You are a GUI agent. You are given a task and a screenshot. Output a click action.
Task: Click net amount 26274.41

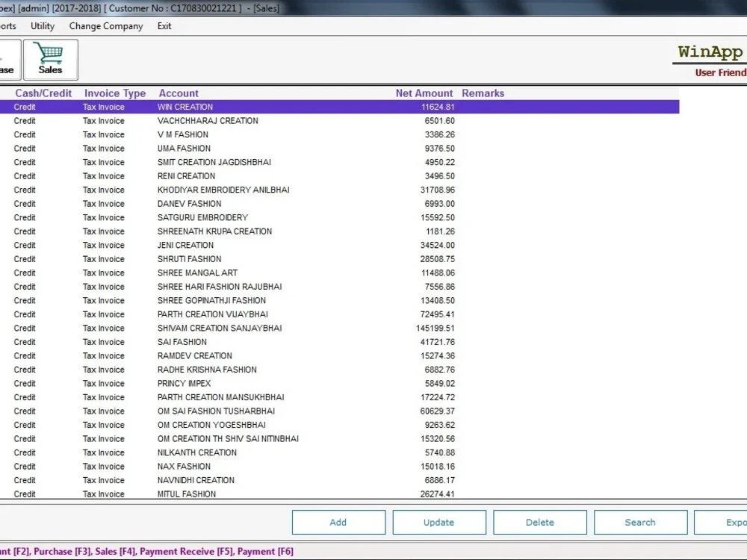437,494
